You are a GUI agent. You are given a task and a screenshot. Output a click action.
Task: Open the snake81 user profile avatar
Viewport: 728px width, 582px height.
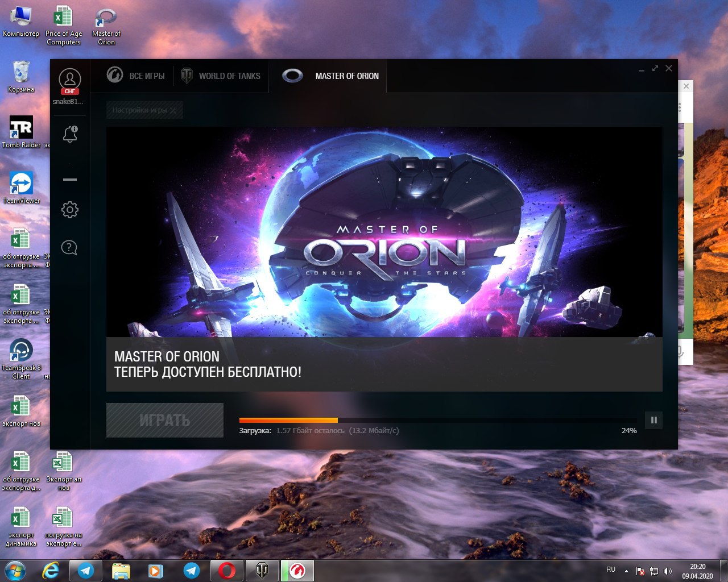pos(69,81)
